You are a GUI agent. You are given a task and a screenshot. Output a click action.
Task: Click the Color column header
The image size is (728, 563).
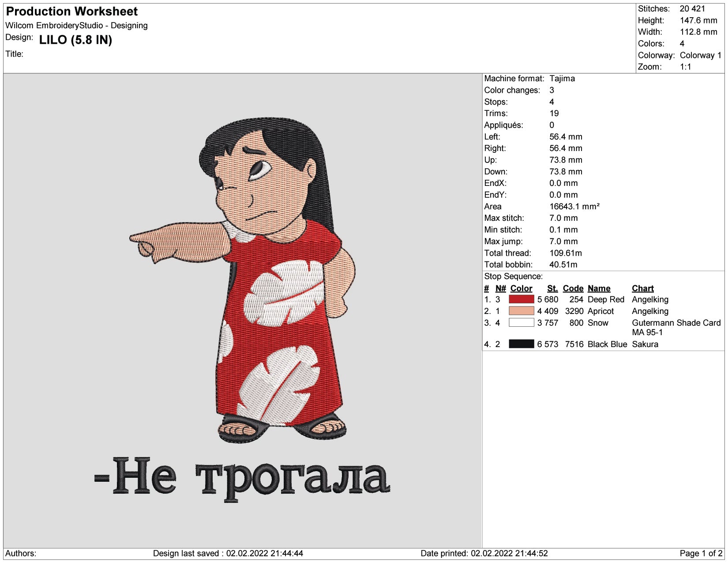click(521, 288)
